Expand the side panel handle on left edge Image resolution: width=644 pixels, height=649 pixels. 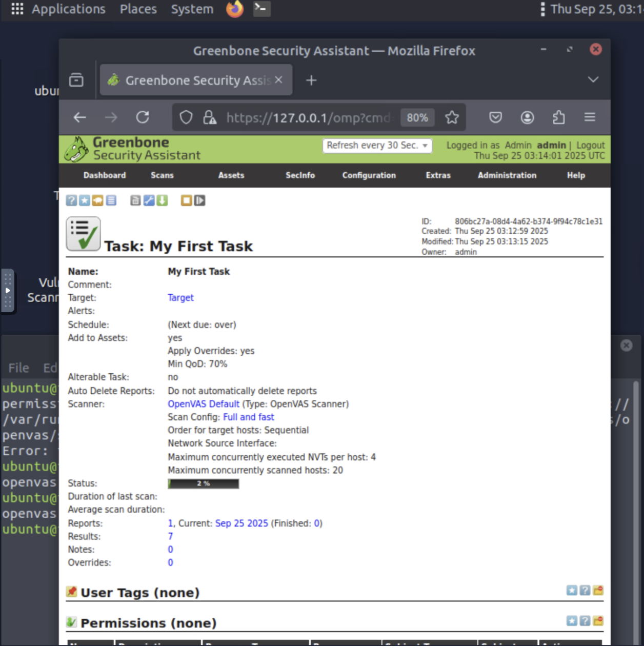click(8, 291)
